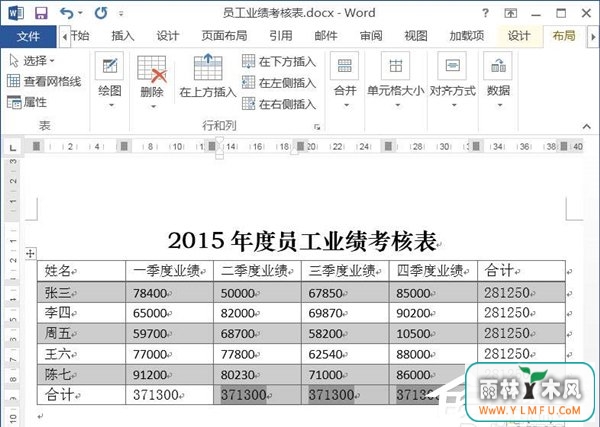Switch to the 引用 tab
Image resolution: width=600 pixels, height=427 pixels.
coord(280,36)
